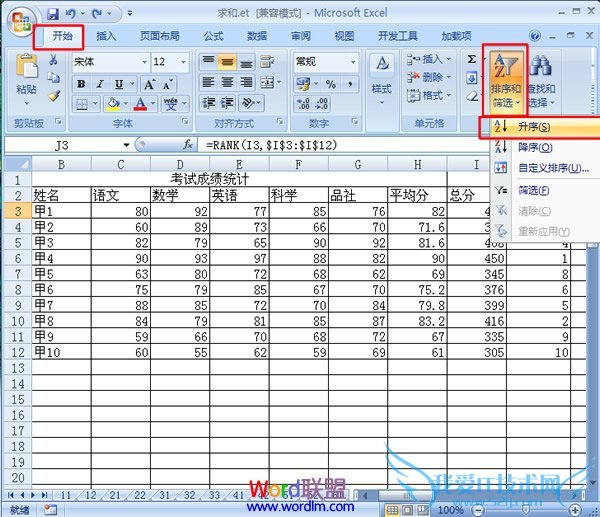This screenshot has width=600, height=517.
Task: Expand the Name Box dropdown arrow
Action: click(126, 145)
